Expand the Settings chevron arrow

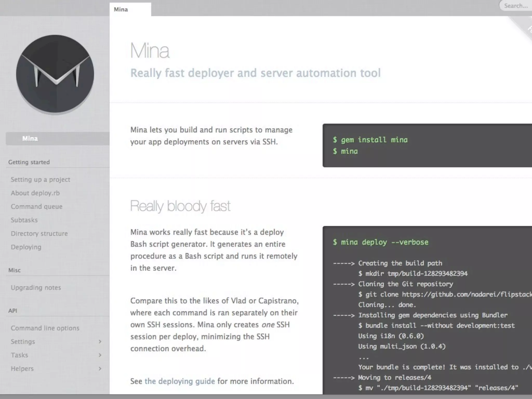coord(100,342)
